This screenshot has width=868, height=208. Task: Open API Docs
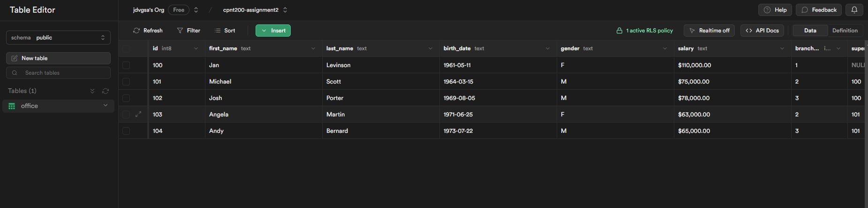762,31
